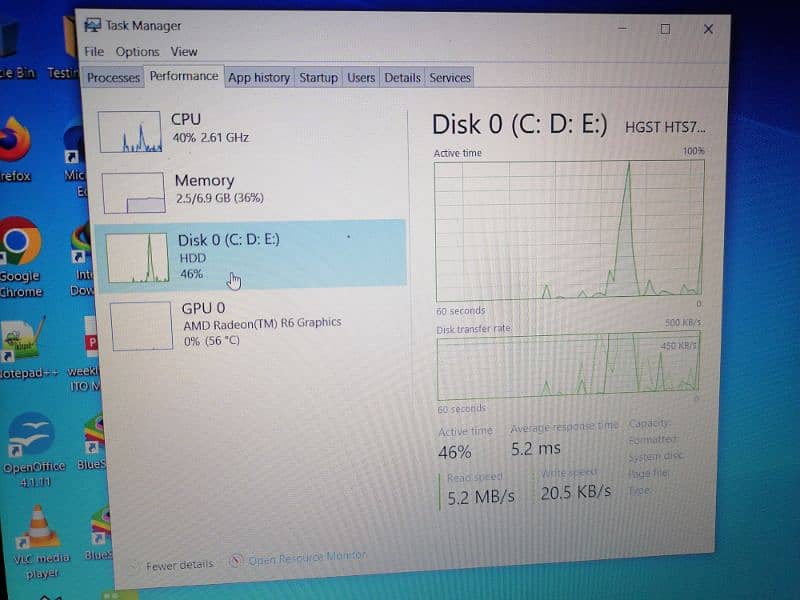Click the Disk 0 HDD entry
This screenshot has height=600, width=800.
pyautogui.click(x=250, y=255)
